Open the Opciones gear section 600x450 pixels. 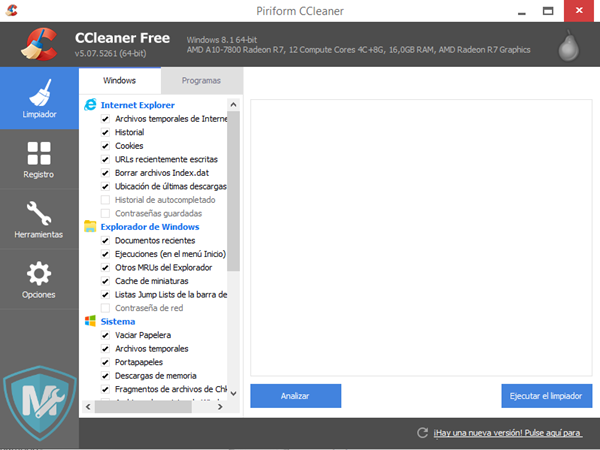[38, 280]
